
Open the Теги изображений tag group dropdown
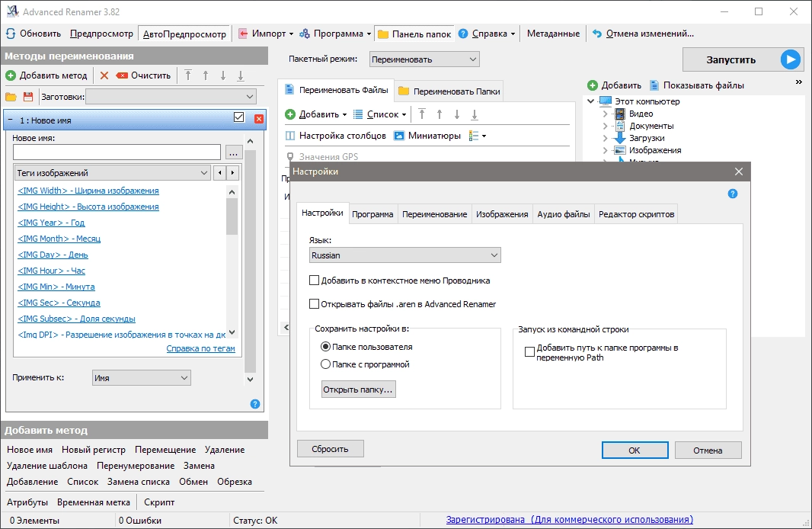point(113,173)
